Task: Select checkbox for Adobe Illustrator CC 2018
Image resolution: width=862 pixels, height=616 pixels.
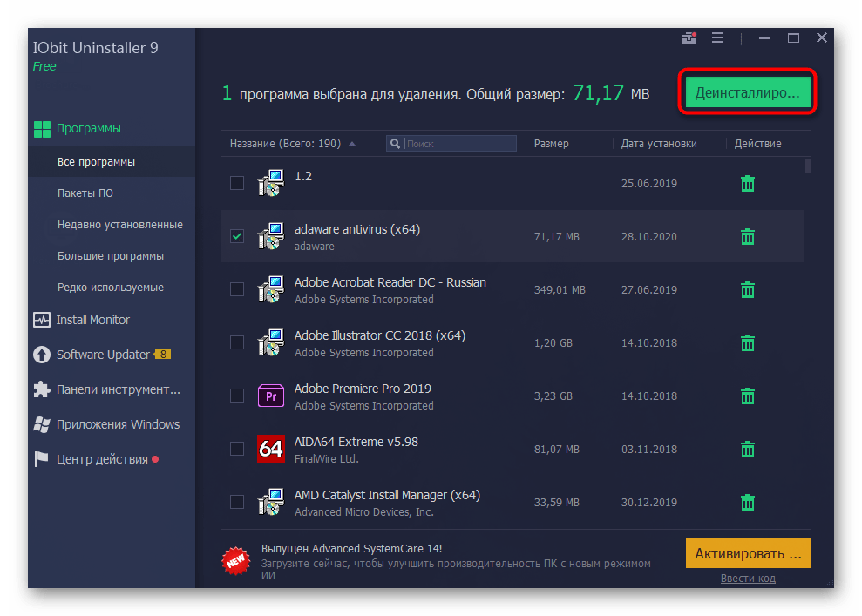Action: [x=237, y=343]
